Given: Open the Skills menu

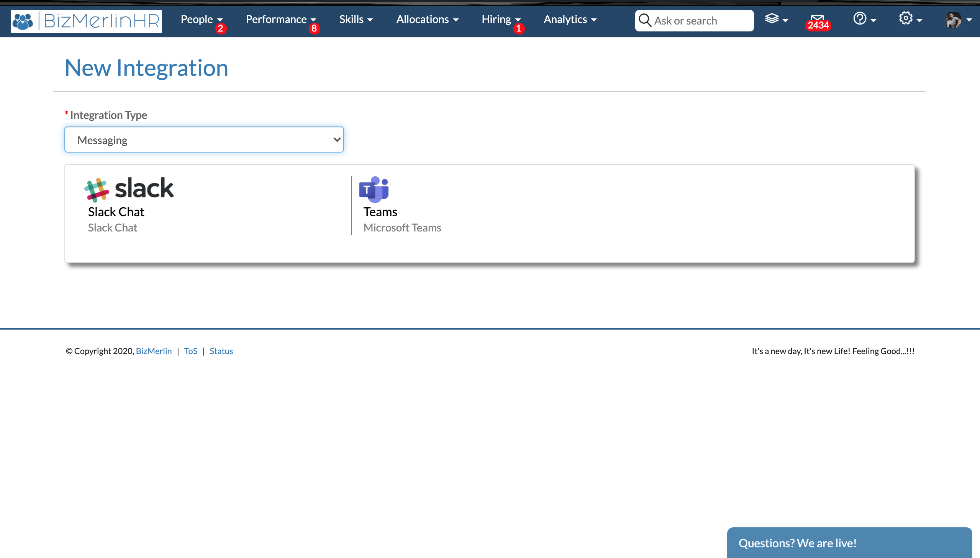Looking at the screenshot, I should pyautogui.click(x=356, y=19).
